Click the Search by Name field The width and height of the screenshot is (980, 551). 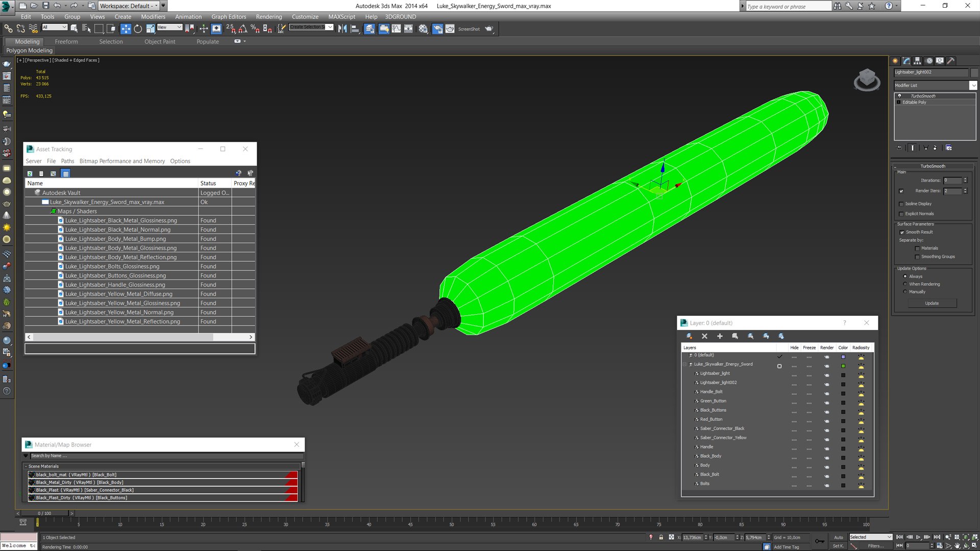point(166,456)
